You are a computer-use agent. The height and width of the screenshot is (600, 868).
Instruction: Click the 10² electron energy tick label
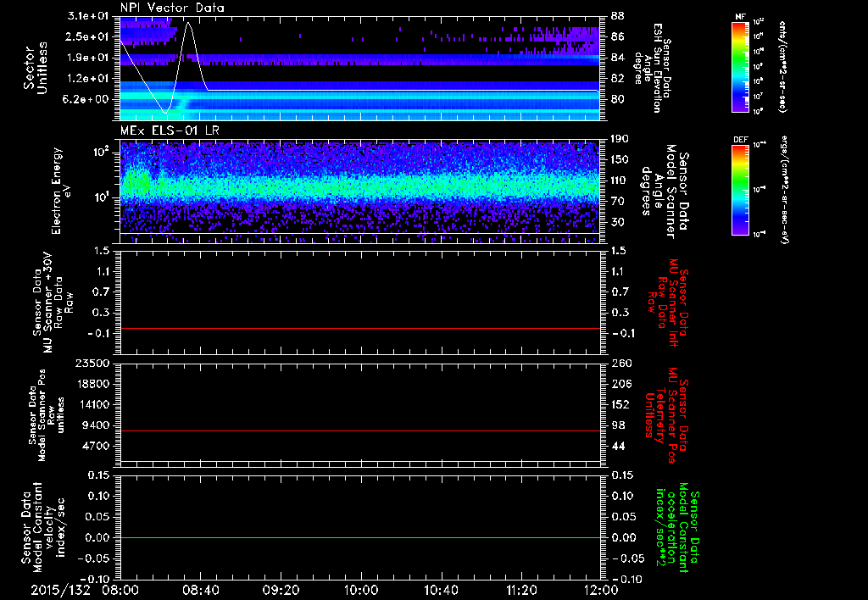(101, 152)
